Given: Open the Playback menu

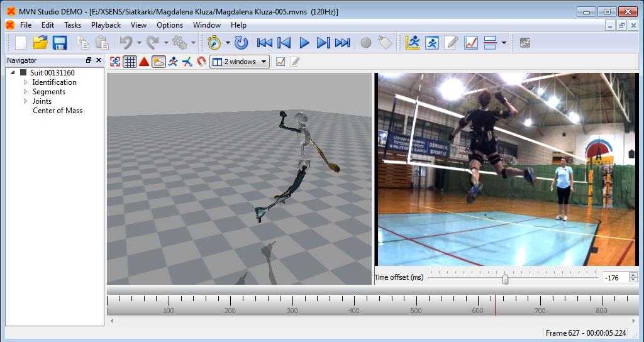Looking at the screenshot, I should pos(106,25).
